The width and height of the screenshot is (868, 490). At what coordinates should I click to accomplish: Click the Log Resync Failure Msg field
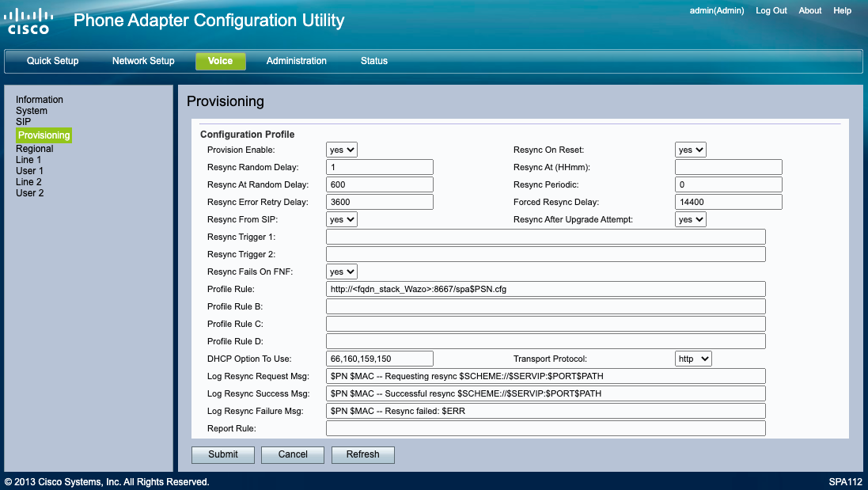[546, 412]
